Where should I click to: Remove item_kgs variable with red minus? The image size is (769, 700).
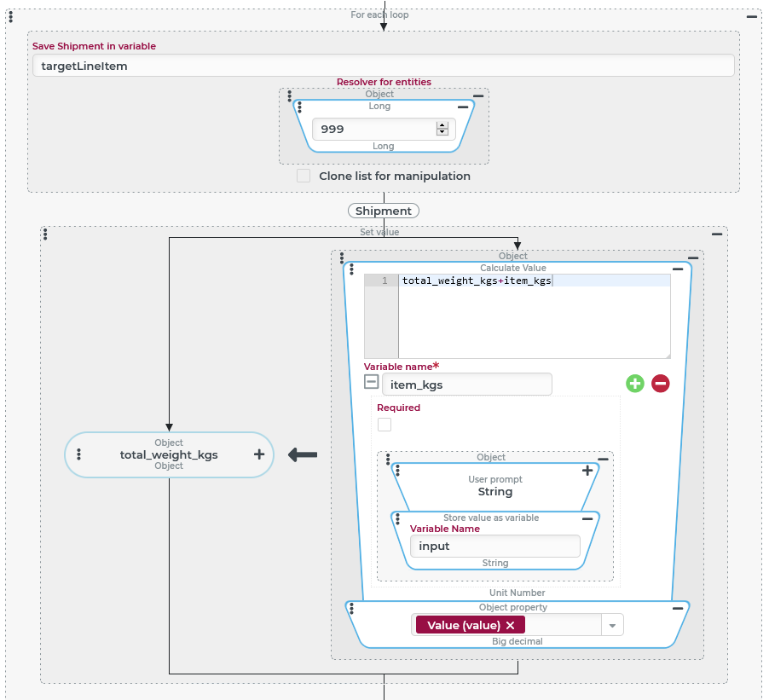(x=661, y=384)
